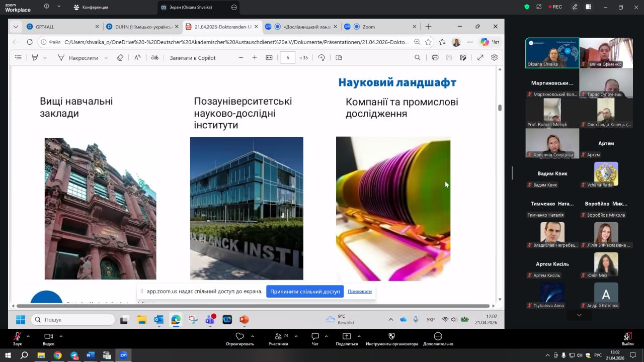Open the Zoom annotation pencil tool
The image size is (644, 362).
tap(575, 7)
